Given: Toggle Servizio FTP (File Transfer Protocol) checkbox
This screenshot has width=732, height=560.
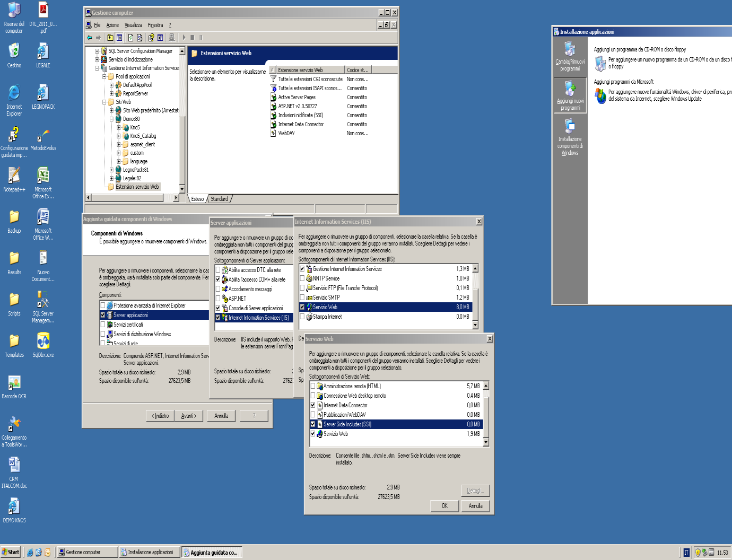Looking at the screenshot, I should click(302, 288).
